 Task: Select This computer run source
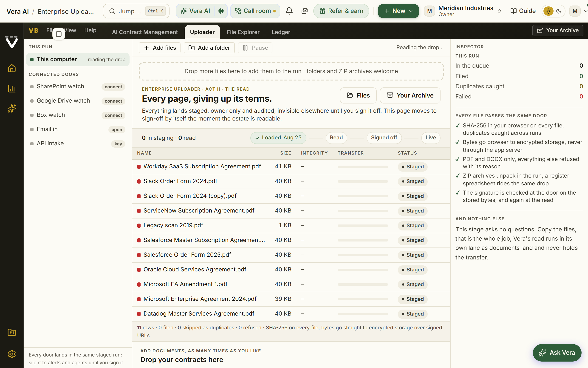pyautogui.click(x=78, y=59)
